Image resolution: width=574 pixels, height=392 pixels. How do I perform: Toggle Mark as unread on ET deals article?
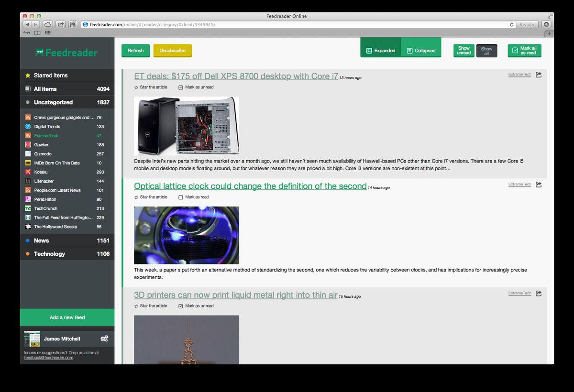click(x=181, y=87)
